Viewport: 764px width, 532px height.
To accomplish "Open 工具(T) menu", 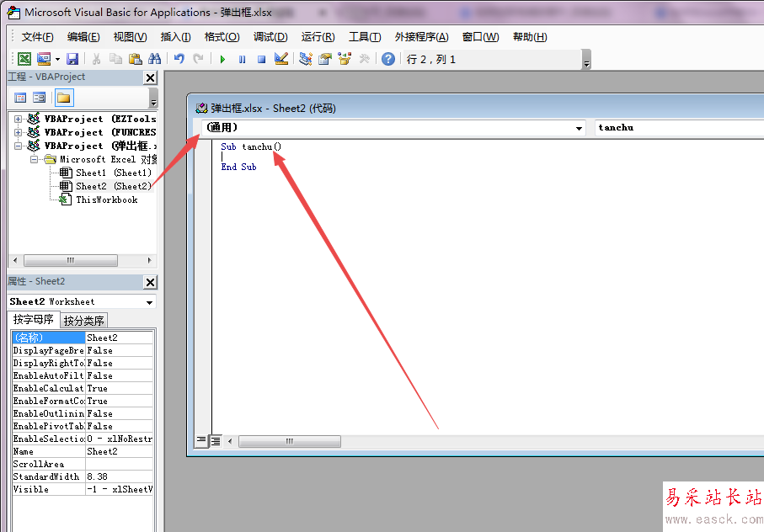I will [x=365, y=37].
